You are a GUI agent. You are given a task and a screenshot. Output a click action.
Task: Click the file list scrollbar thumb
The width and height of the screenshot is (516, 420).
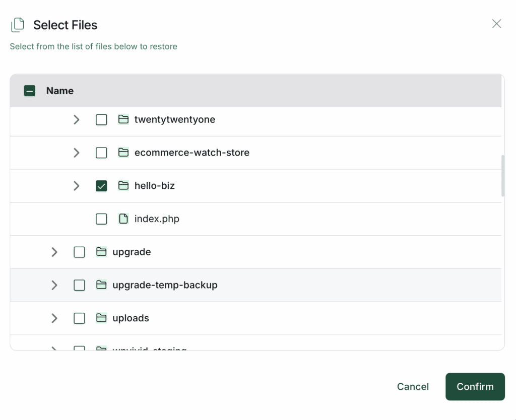(503, 176)
